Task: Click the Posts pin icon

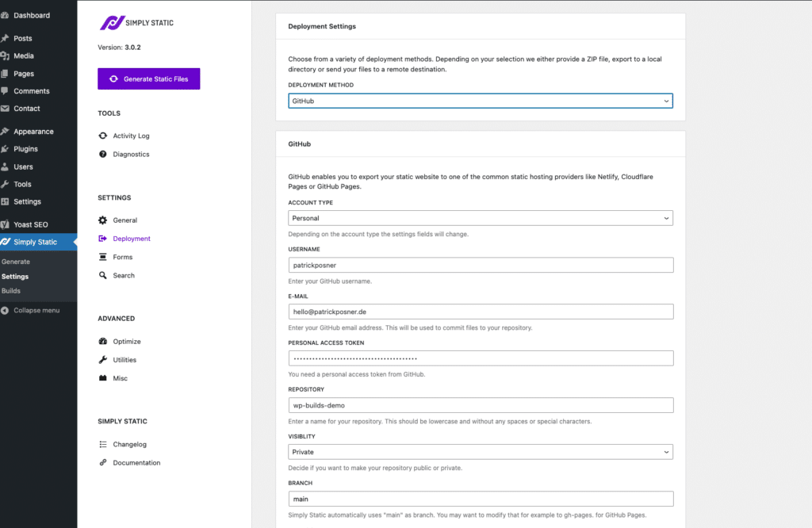Action: point(5,38)
